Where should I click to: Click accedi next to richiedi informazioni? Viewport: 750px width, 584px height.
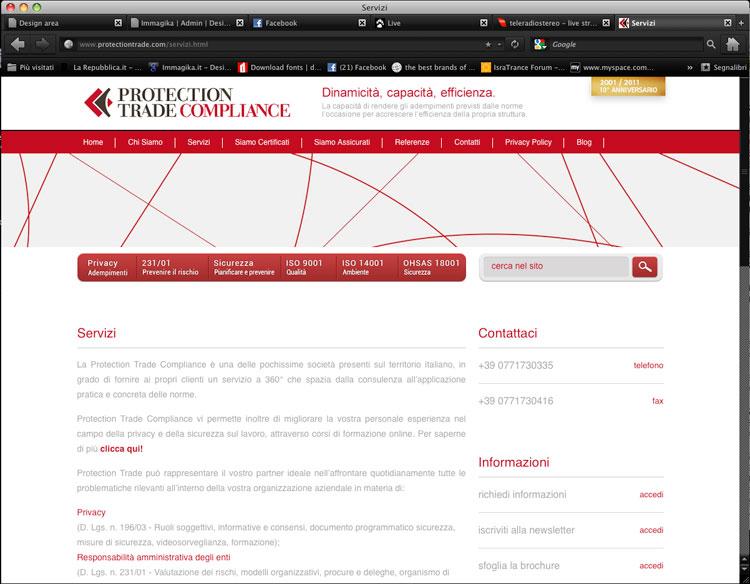[x=651, y=495]
